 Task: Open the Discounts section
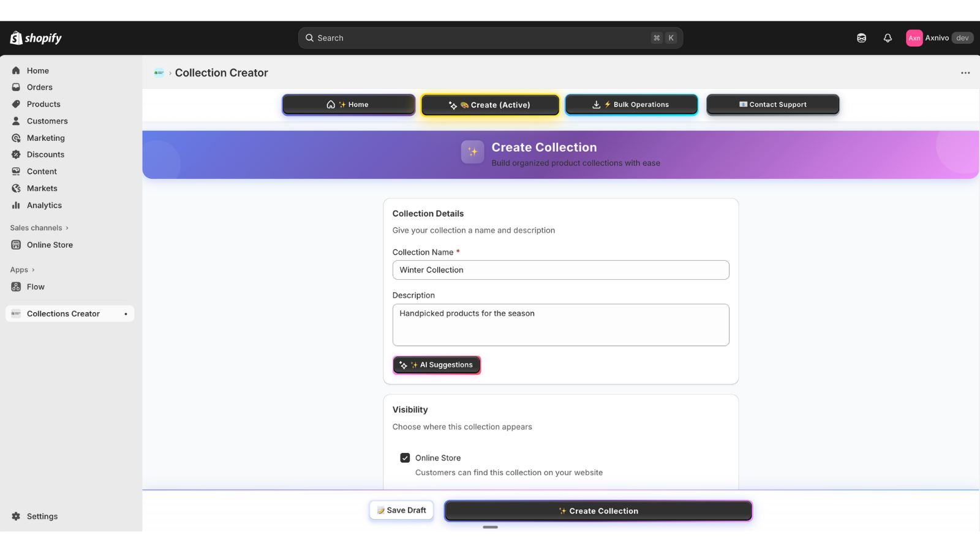pos(45,154)
